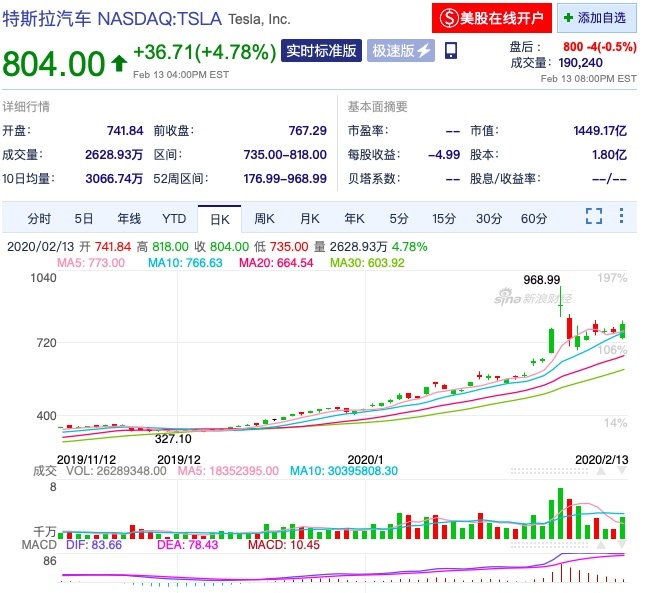653x593 pixels.
Task: Select the 60分 chart tab
Action: click(x=534, y=218)
